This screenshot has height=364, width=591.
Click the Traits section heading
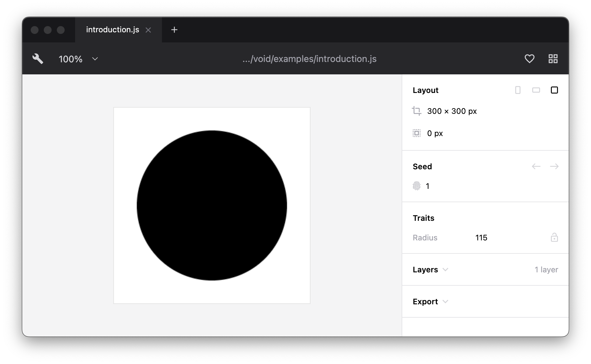click(x=423, y=218)
